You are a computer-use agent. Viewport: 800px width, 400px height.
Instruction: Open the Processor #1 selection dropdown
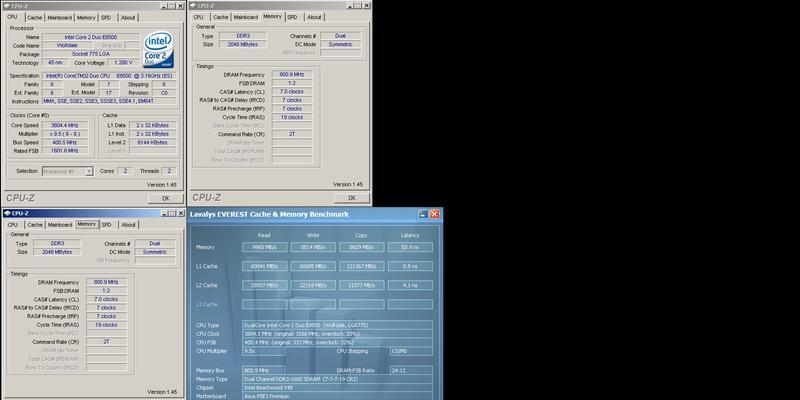[67, 171]
